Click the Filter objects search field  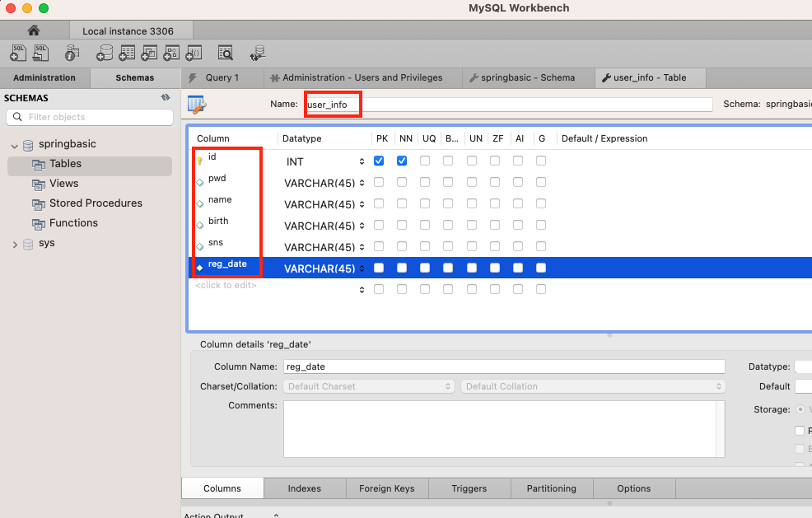point(90,117)
